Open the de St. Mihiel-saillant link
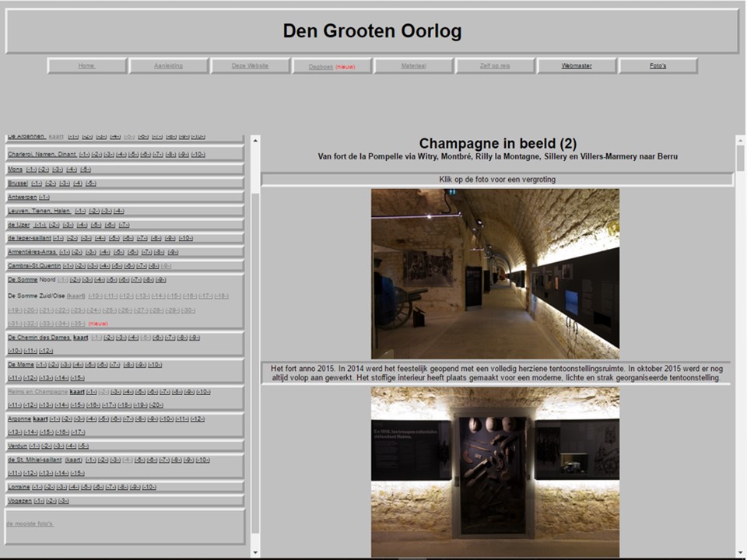 (34, 460)
